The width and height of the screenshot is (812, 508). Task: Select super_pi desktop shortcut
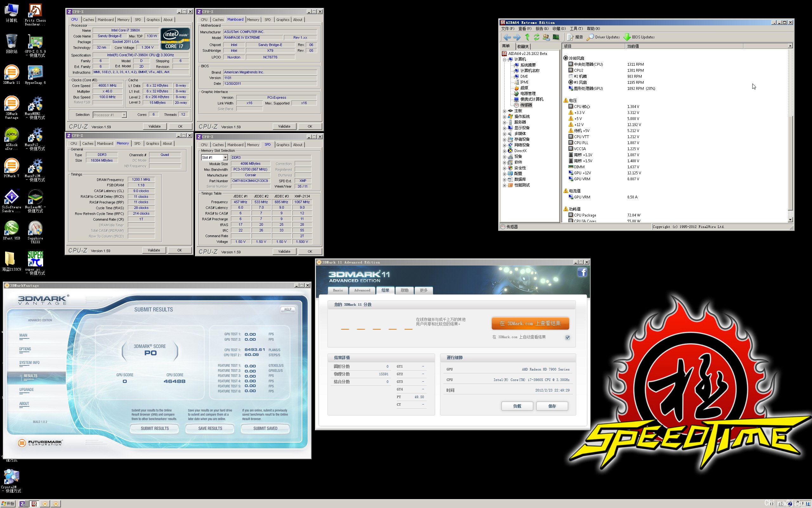35,263
